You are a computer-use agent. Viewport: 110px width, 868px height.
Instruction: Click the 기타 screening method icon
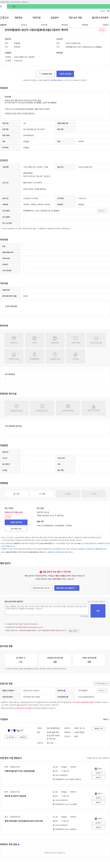tap(93, 494)
